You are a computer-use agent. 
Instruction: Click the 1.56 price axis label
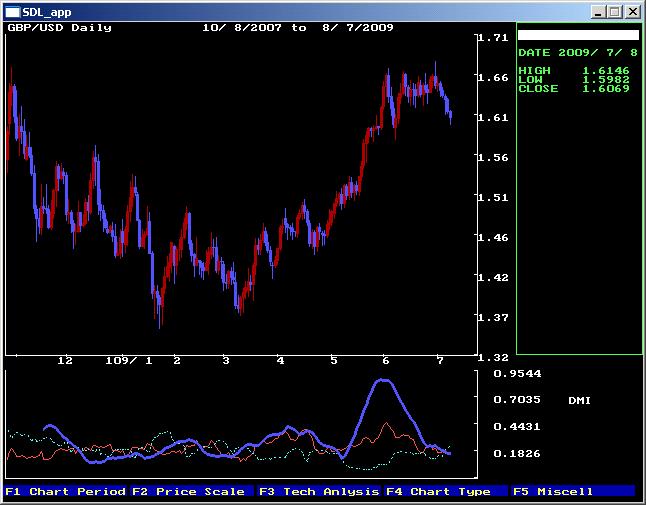(493, 158)
